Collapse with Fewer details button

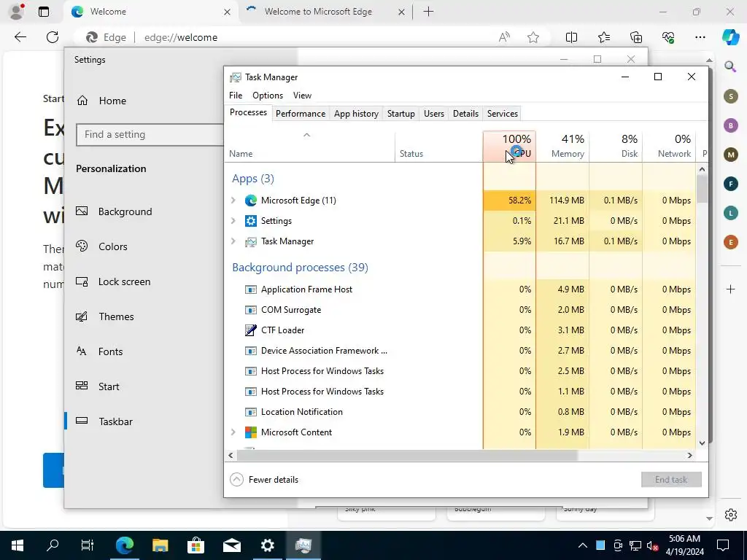tap(264, 480)
